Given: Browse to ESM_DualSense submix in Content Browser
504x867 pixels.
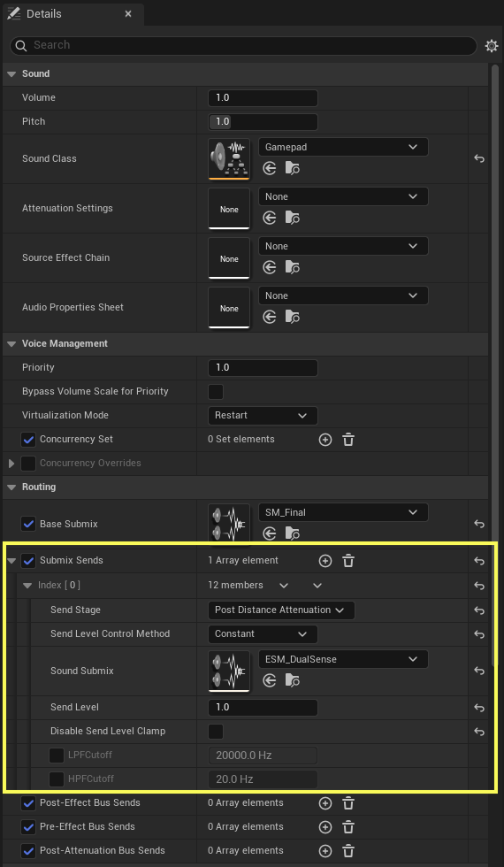Looking at the screenshot, I should 293,680.
